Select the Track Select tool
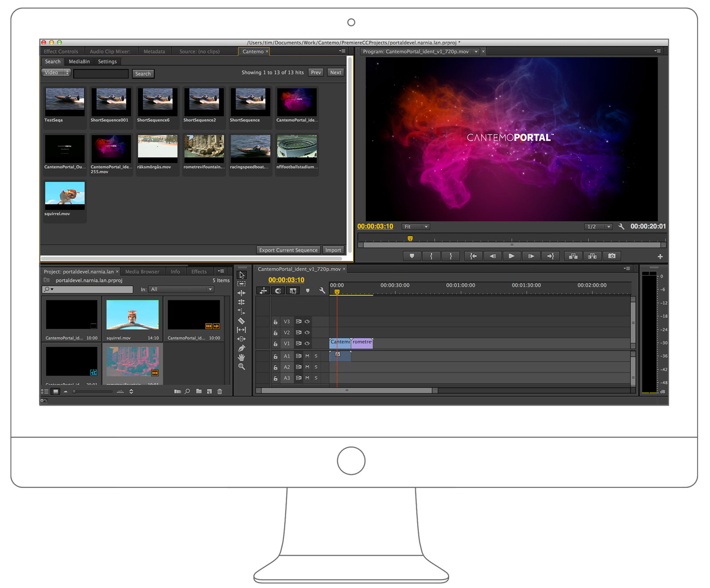The height and width of the screenshot is (588, 710). 241,284
